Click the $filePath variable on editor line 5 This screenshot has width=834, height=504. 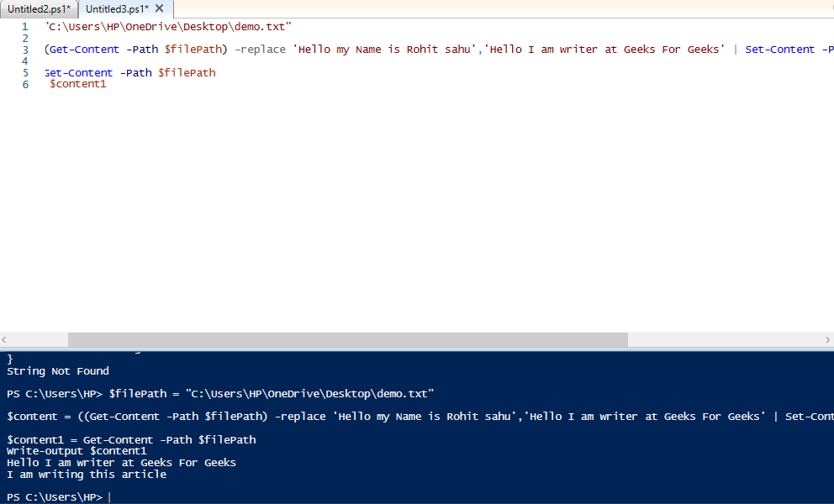(187, 73)
